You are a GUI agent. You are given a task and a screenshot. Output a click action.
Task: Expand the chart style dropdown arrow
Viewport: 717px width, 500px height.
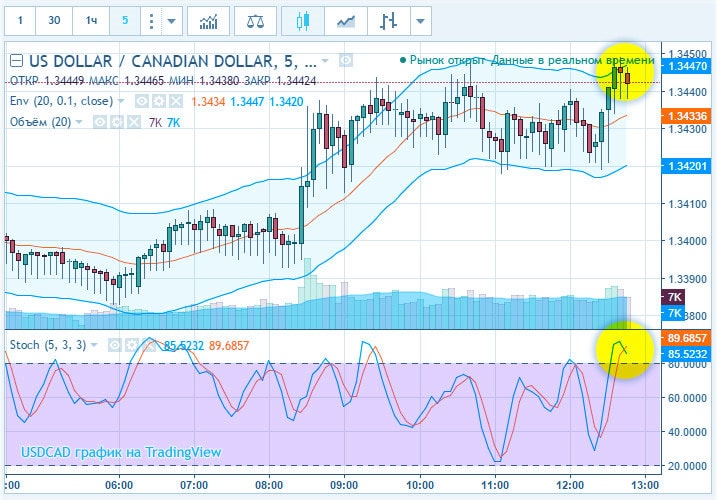421,20
